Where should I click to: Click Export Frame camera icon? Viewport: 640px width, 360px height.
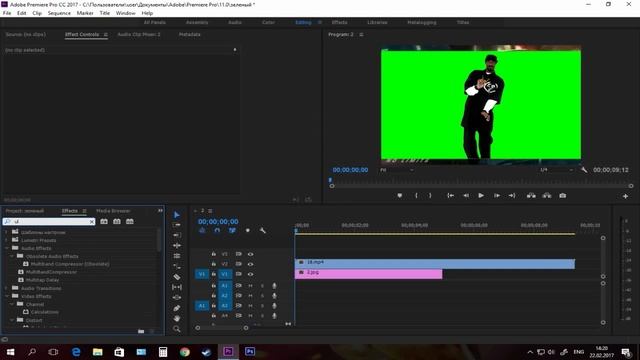pyautogui.click(x=562, y=196)
